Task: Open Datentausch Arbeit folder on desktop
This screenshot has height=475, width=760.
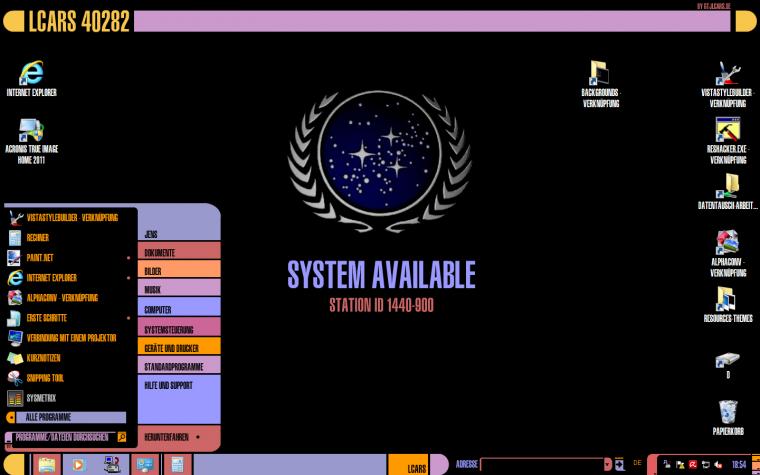Action: click(x=728, y=191)
